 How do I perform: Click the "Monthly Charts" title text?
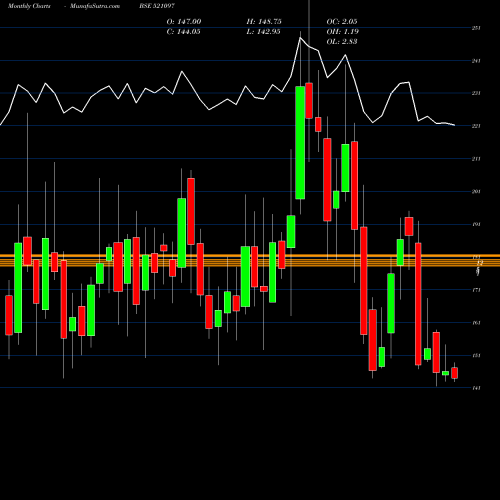click(29, 6)
